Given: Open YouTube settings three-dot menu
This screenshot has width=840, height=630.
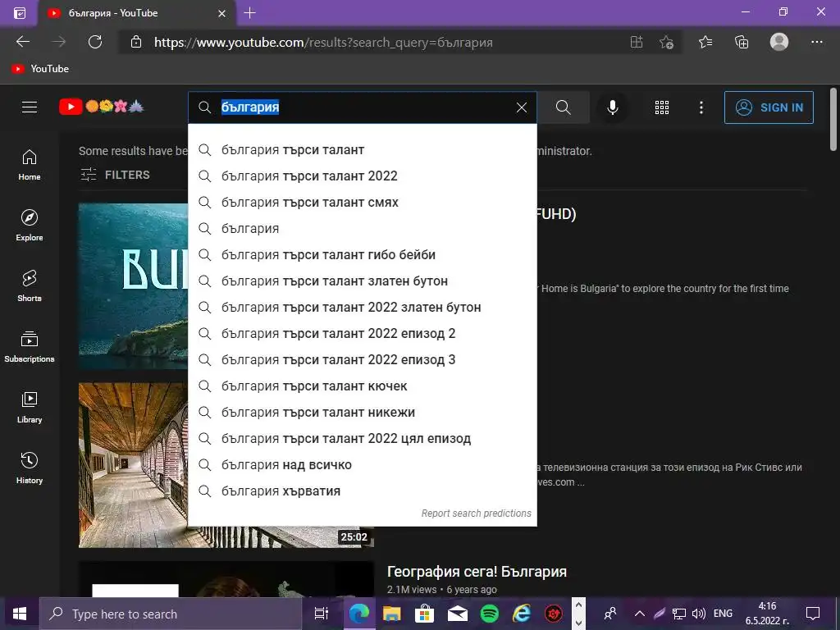Looking at the screenshot, I should tap(701, 107).
